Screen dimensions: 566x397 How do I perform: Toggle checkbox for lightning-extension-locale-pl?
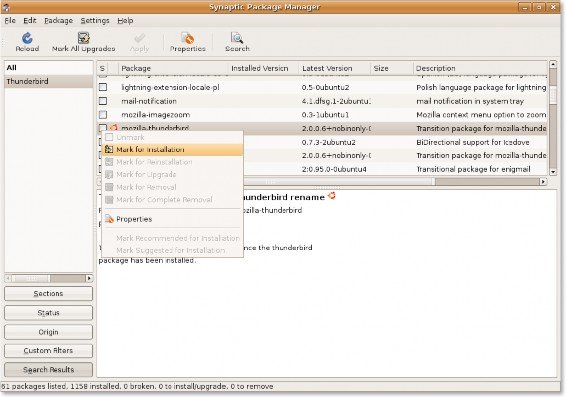[103, 87]
